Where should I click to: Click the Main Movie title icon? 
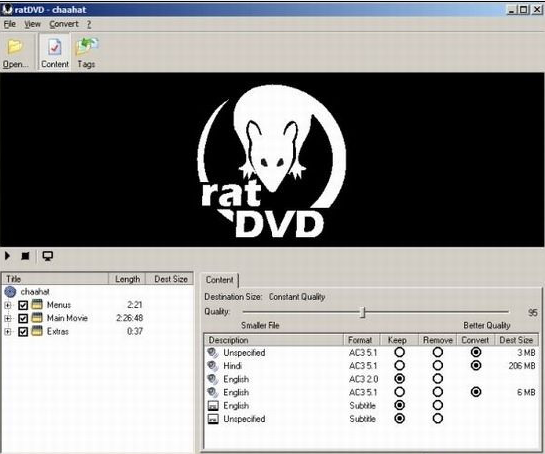coord(37,318)
